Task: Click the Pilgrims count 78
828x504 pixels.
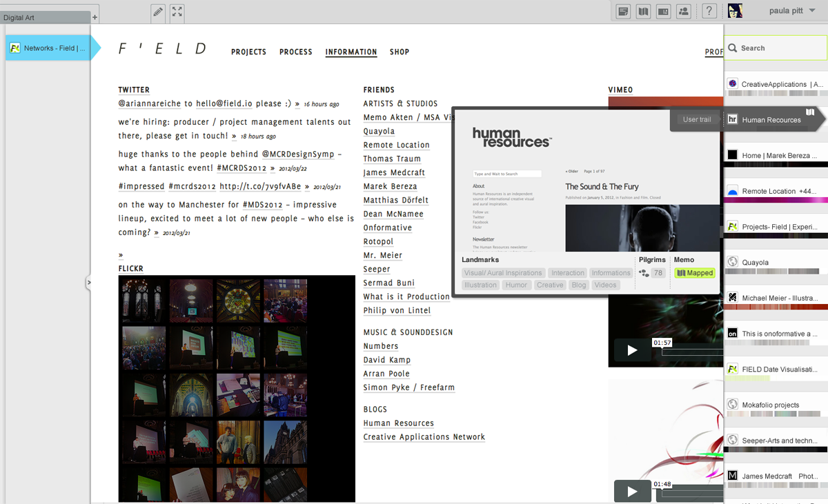Action: (658, 273)
